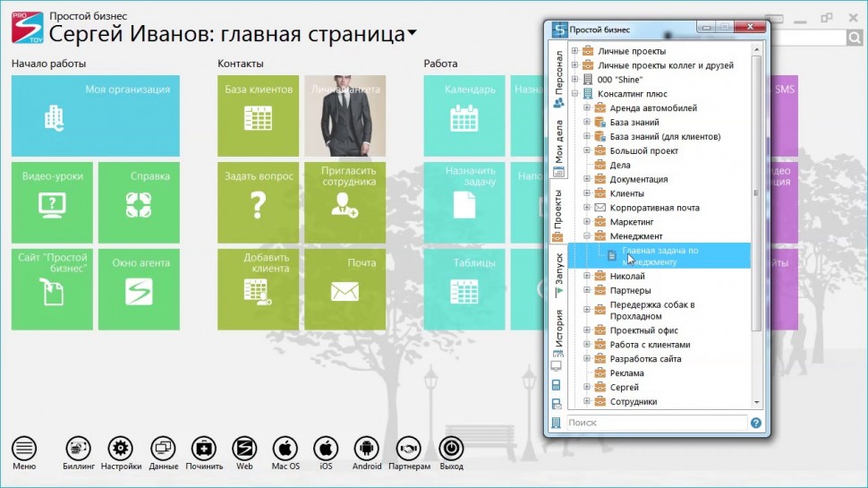Collapse the Консалтинг плюс node
The height and width of the screenshot is (488, 868).
pyautogui.click(x=574, y=94)
